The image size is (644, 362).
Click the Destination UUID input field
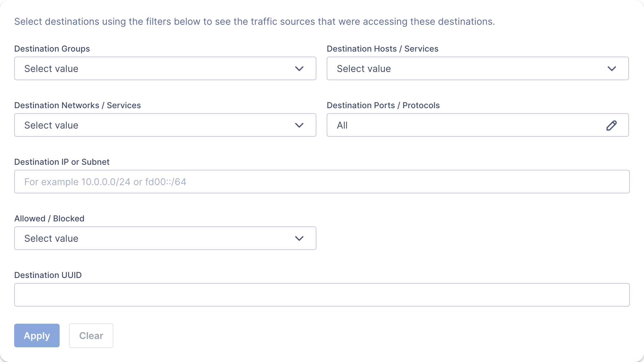tap(322, 295)
